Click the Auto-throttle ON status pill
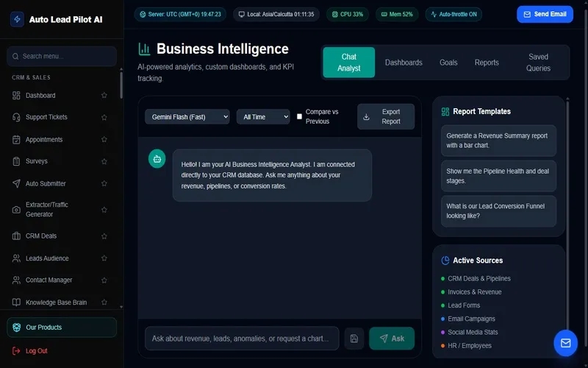Viewport: 588px width, 368px height. pos(453,14)
